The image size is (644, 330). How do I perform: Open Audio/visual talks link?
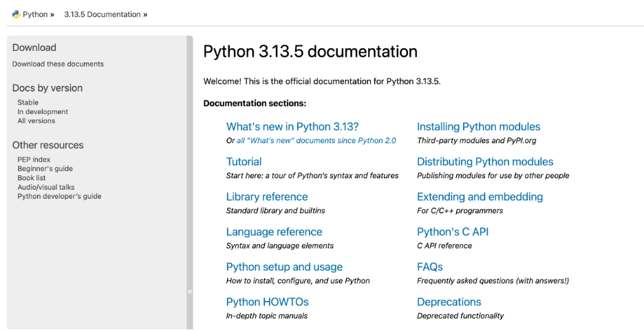[46, 187]
